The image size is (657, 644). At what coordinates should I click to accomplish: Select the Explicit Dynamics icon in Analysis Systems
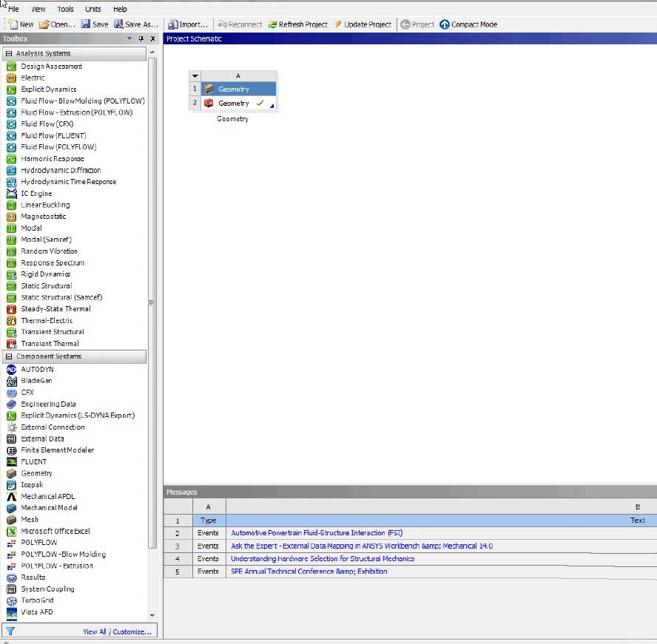pyautogui.click(x=11, y=89)
